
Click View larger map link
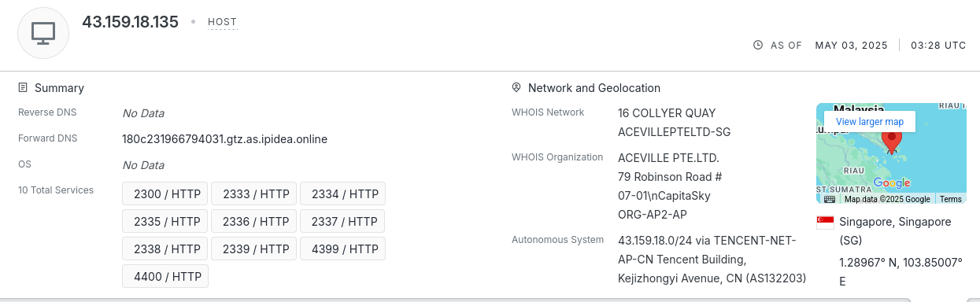[870, 122]
